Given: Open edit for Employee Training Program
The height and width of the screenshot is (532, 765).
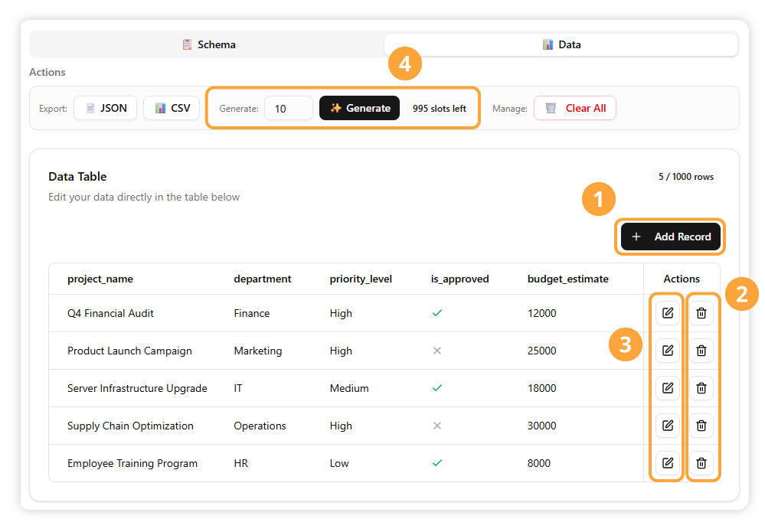Looking at the screenshot, I should click(x=667, y=463).
